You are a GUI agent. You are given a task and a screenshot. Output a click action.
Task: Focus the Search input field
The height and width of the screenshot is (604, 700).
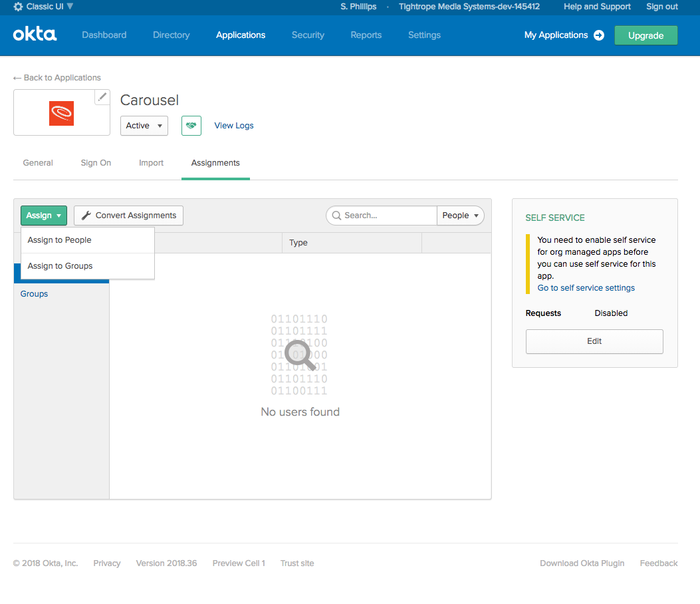coord(382,216)
